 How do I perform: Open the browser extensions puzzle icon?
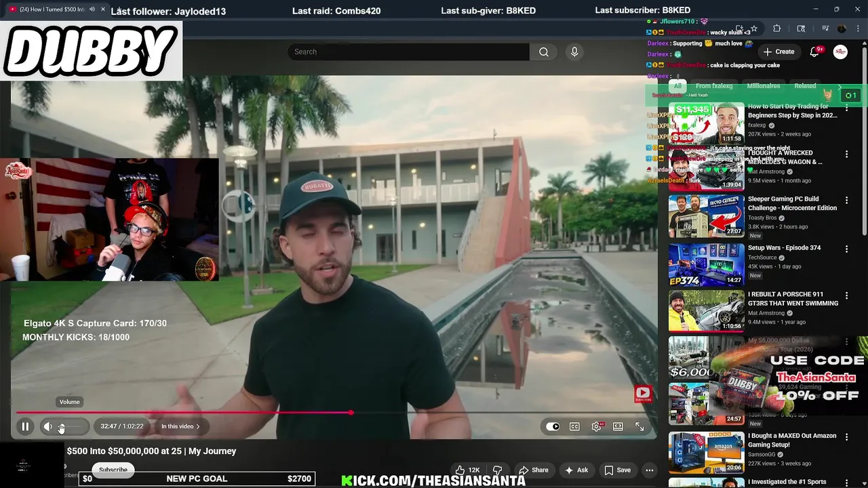[777, 28]
